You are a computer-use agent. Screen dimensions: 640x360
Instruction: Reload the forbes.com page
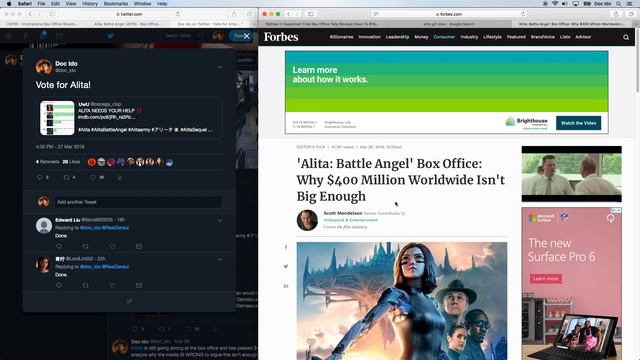[x=523, y=14]
